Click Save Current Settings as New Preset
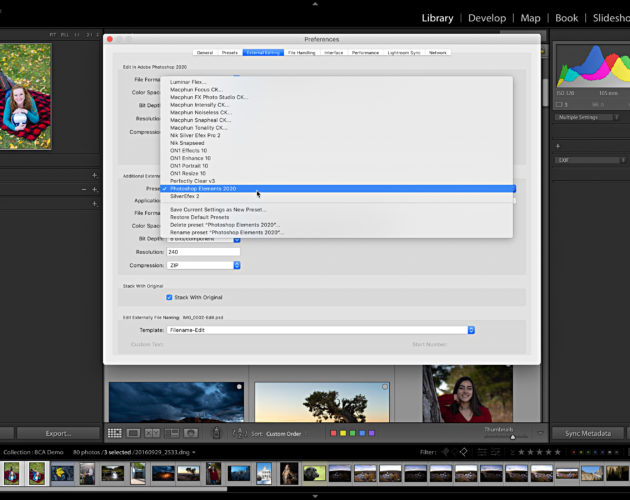The image size is (630, 500). coord(336,210)
